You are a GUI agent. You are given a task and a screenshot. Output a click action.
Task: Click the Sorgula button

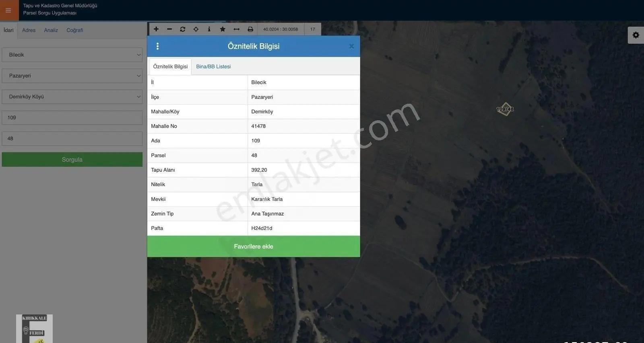(72, 160)
